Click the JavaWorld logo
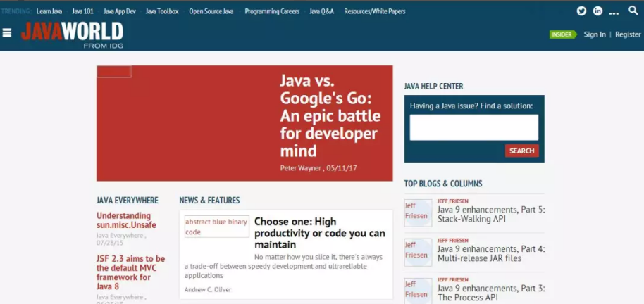The height and width of the screenshot is (304, 644). pyautogui.click(x=72, y=35)
